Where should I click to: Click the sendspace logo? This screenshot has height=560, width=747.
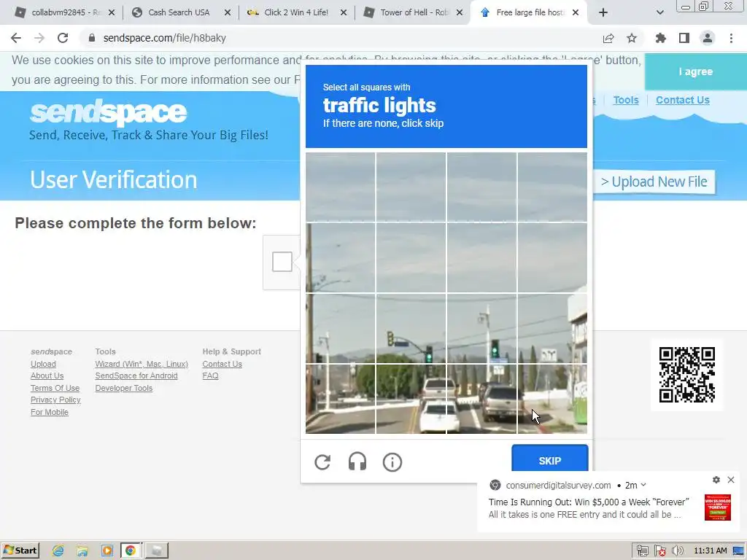coord(108,112)
